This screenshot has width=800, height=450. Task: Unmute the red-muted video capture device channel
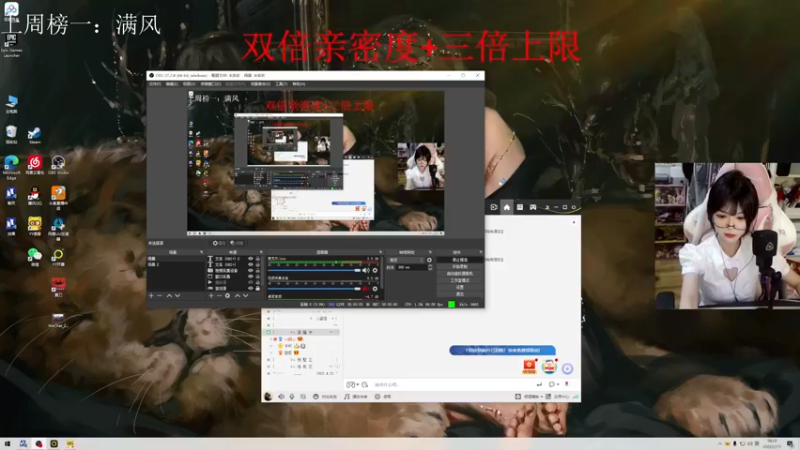coord(365,289)
